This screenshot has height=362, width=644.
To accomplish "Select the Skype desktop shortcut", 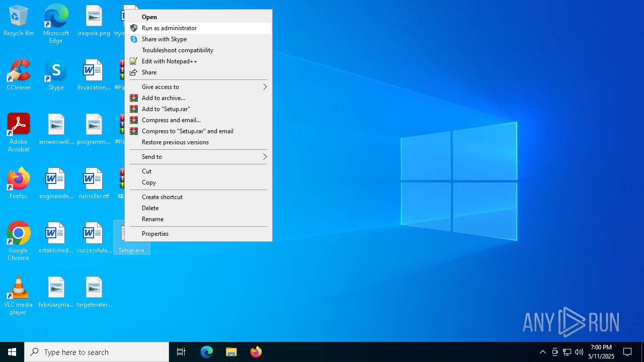I will point(56,75).
